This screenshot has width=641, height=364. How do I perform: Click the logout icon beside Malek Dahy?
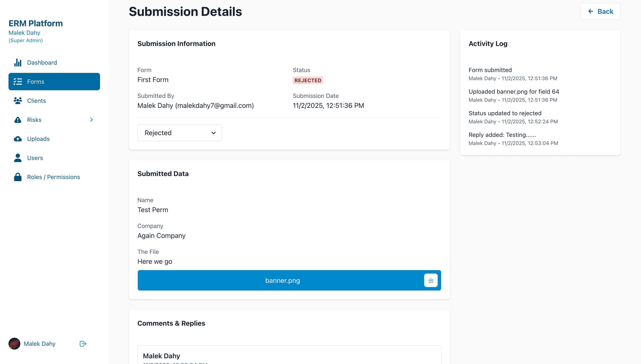pyautogui.click(x=83, y=344)
